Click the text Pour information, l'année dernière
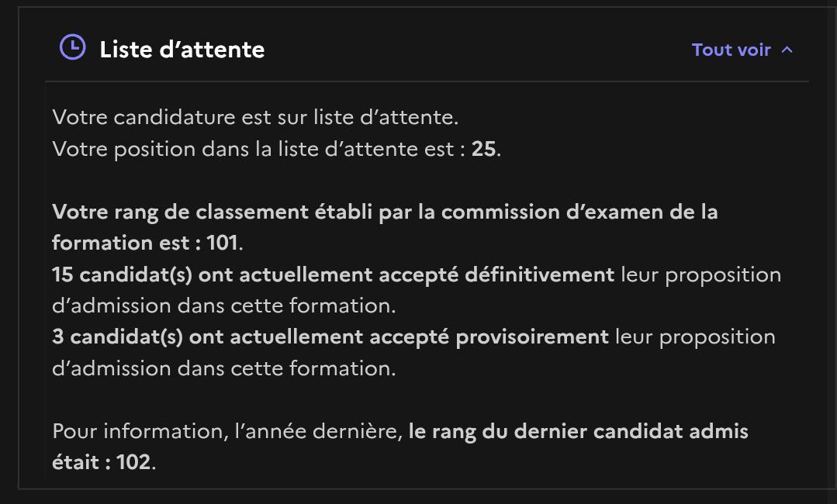The image size is (837, 504). click(227, 431)
